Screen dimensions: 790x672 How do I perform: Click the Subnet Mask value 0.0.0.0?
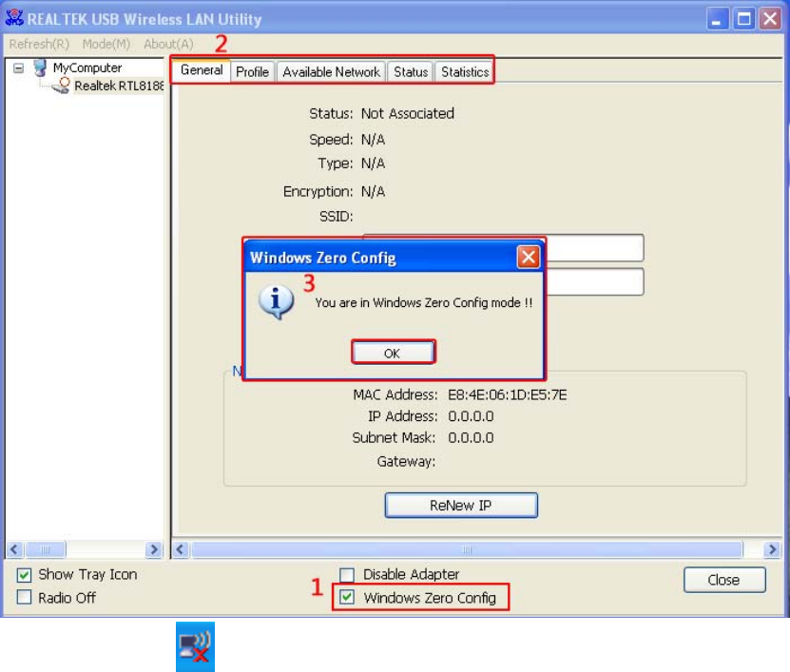click(x=472, y=438)
